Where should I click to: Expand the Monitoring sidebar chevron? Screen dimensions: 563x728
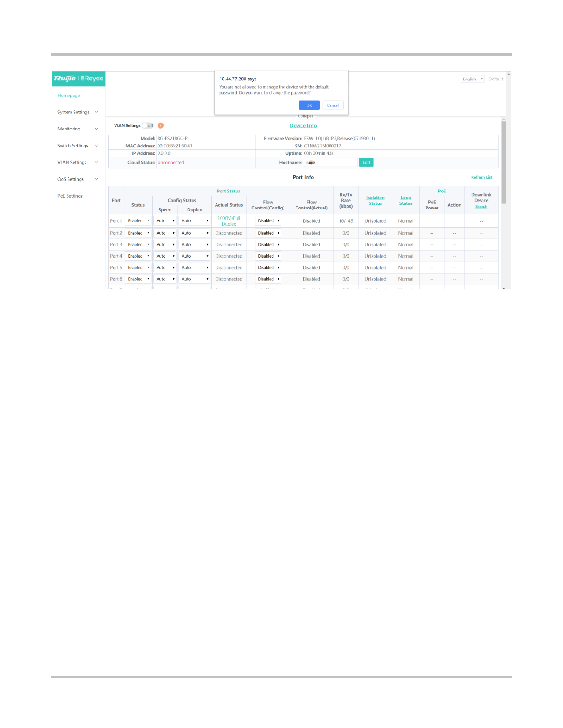coord(97,129)
